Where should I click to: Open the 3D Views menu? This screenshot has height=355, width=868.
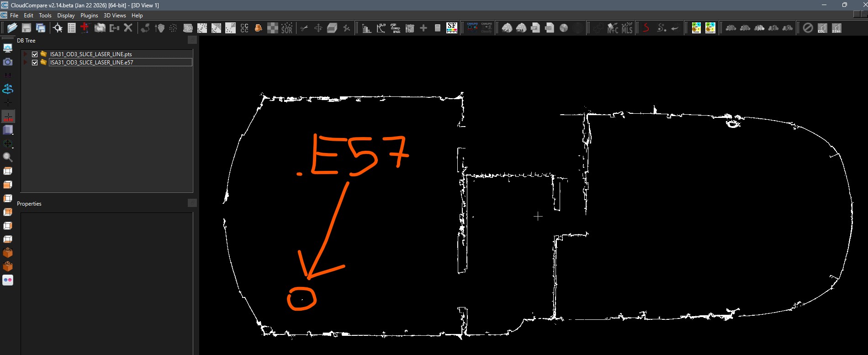(115, 16)
